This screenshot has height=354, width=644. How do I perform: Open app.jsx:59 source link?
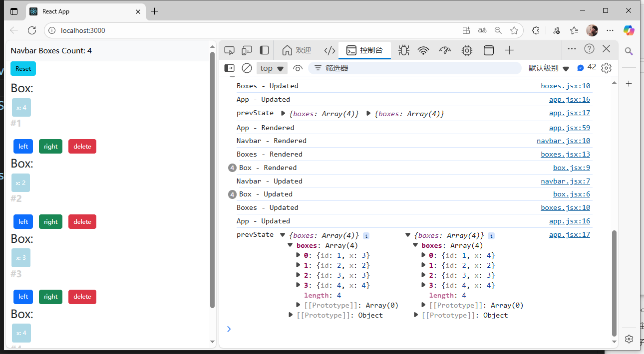(x=570, y=128)
